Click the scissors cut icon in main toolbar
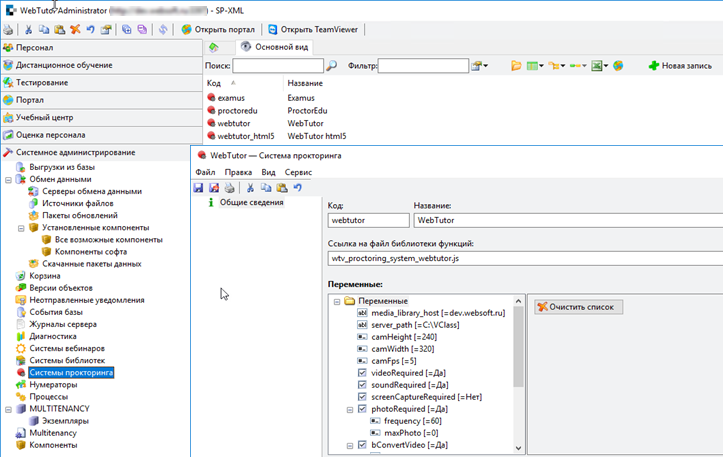 [x=29, y=30]
